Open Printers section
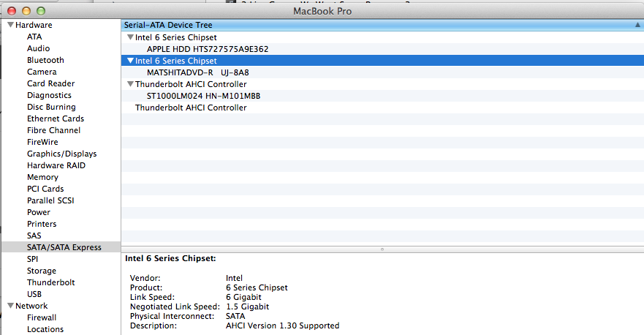Viewport: 644px width, 335px height. point(42,224)
